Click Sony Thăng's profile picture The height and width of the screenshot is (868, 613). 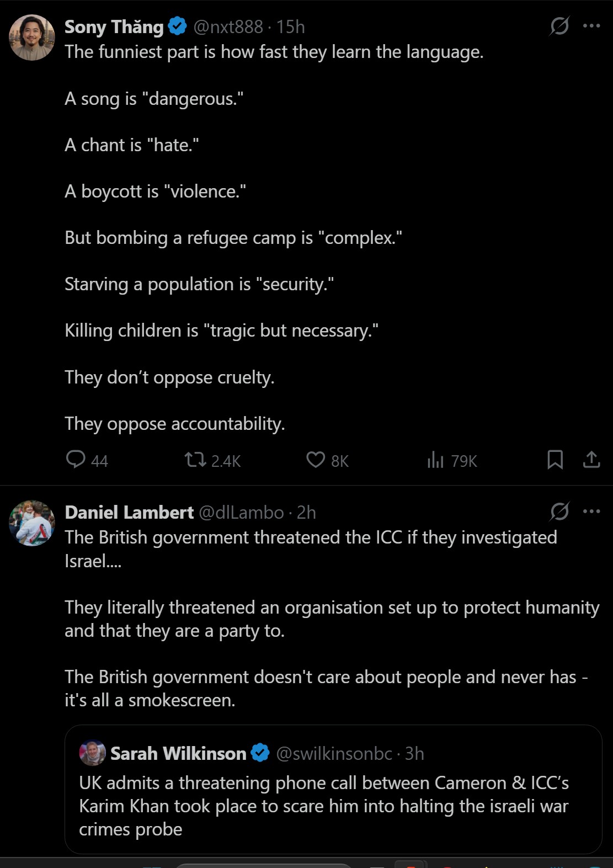point(32,38)
